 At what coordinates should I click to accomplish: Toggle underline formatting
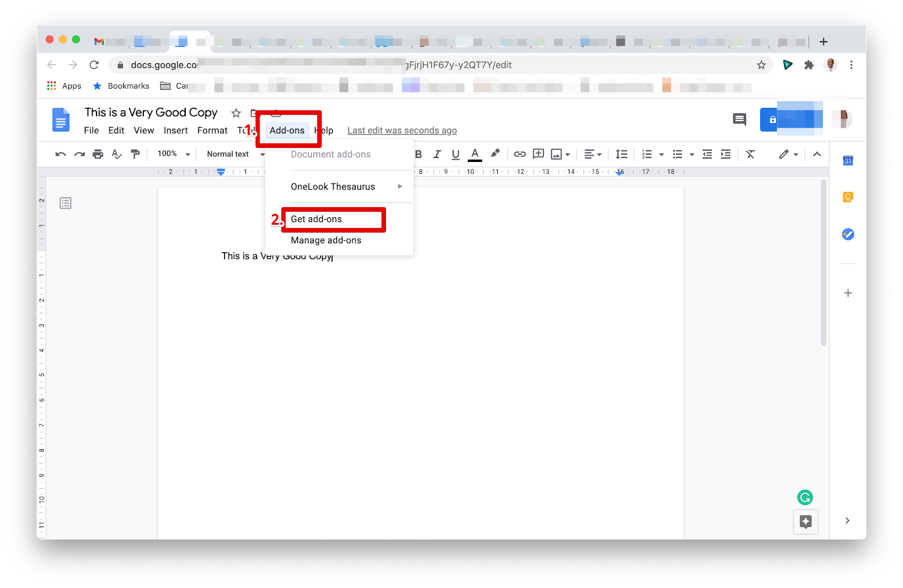455,153
